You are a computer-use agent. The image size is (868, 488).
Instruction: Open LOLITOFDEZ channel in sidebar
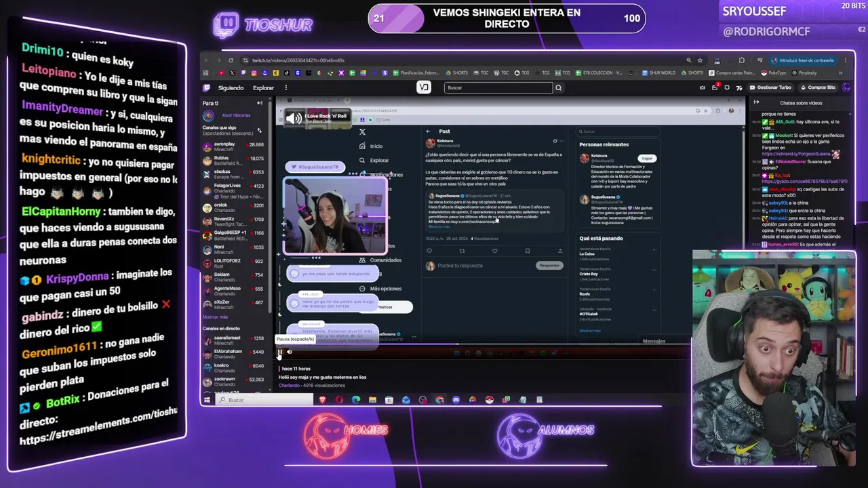pos(234,263)
